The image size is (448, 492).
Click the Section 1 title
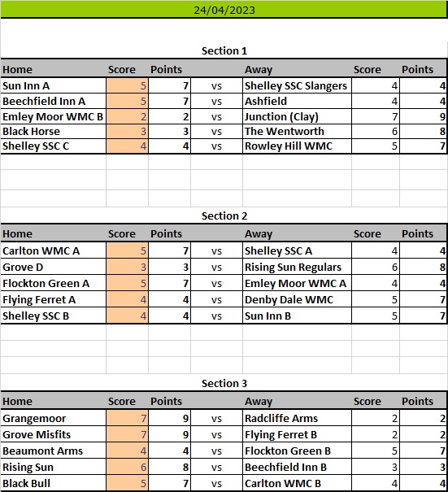[x=224, y=51]
